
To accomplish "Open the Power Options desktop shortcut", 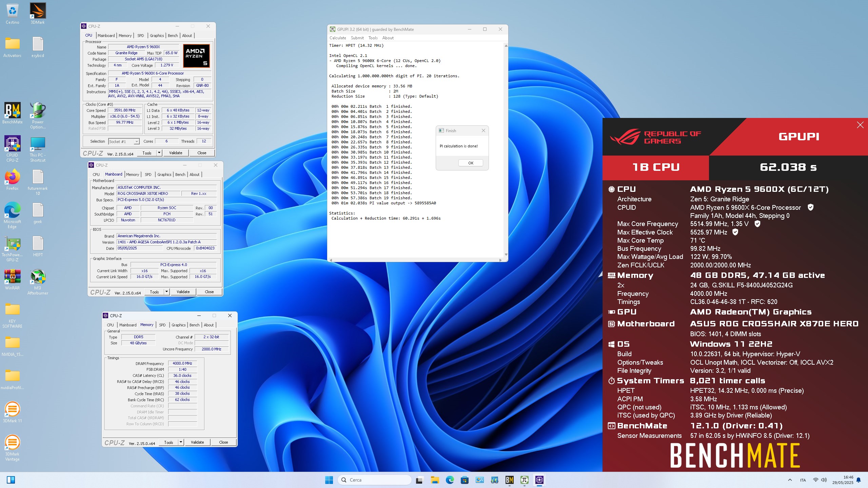I will (38, 116).
